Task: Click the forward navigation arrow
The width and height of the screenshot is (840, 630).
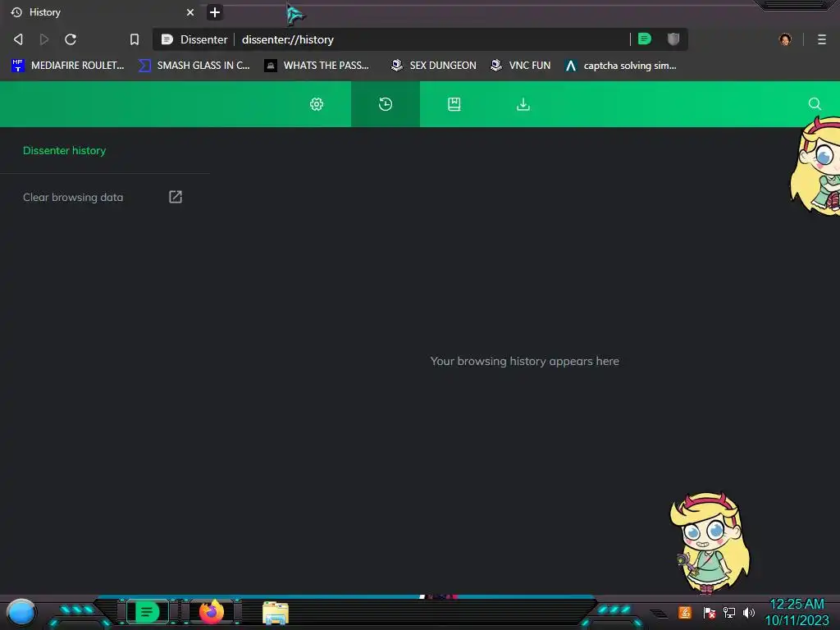Action: 44,39
